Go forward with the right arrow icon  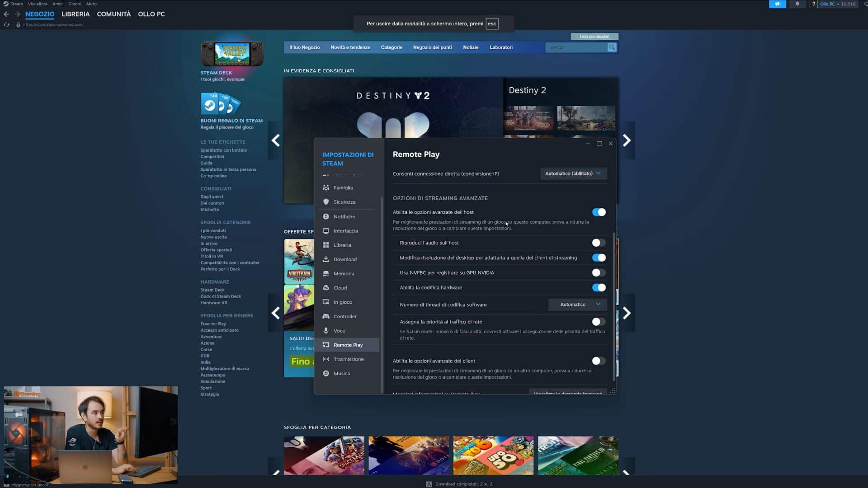[17, 14]
